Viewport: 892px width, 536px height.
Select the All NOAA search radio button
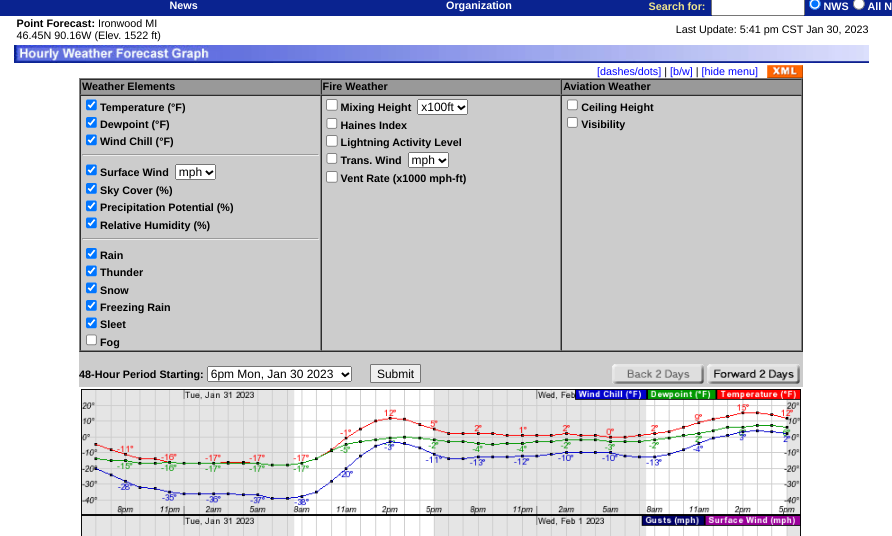pos(859,5)
